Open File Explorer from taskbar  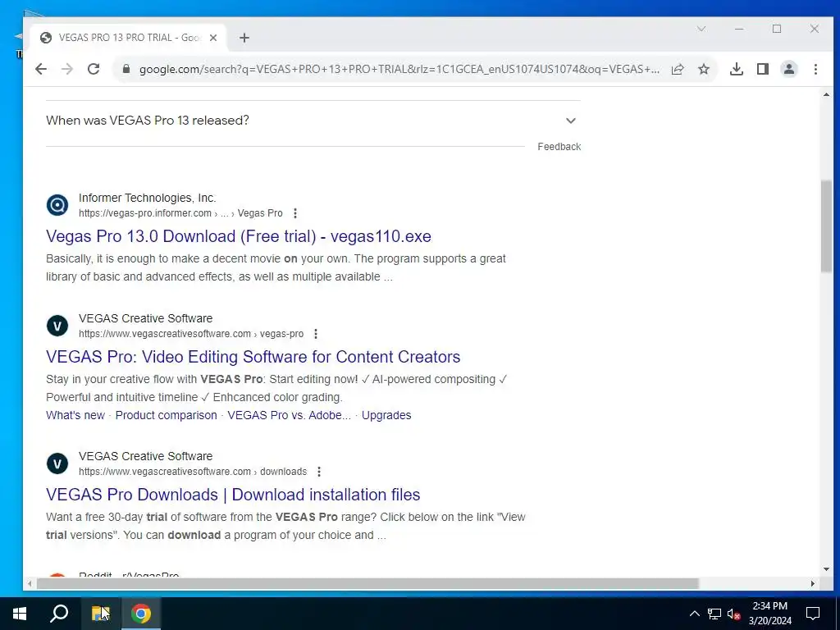(100, 614)
